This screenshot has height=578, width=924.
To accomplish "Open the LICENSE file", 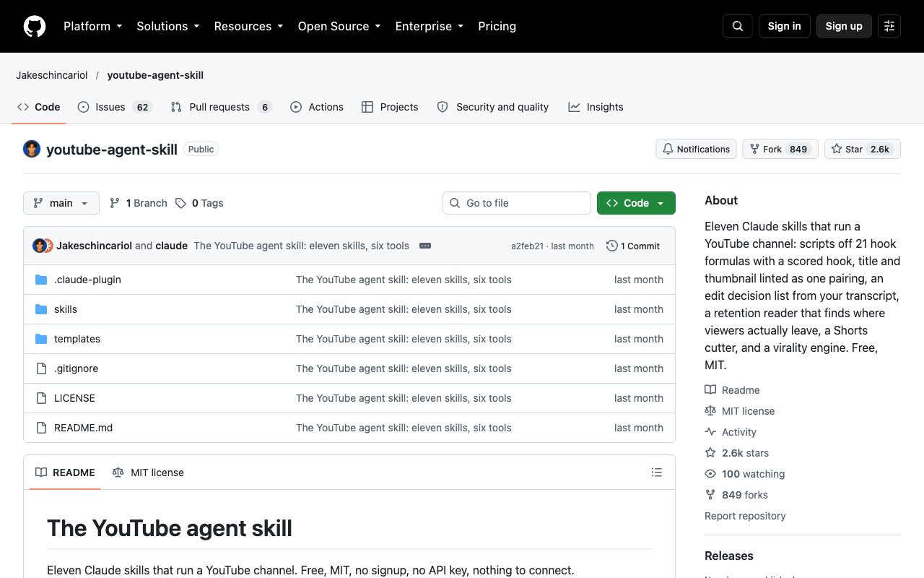I will [74, 398].
